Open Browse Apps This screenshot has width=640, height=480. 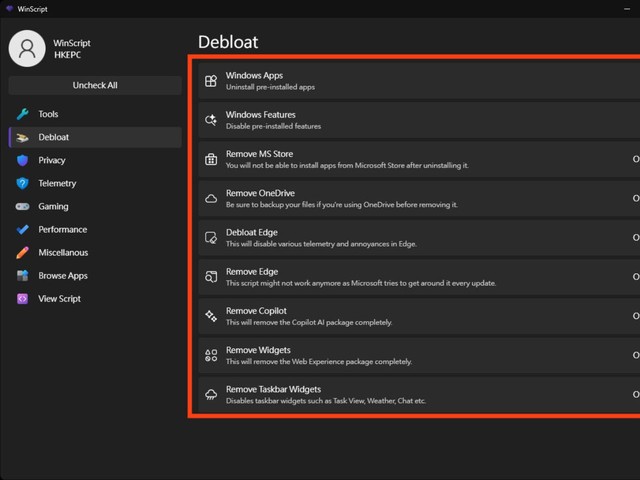pos(95,276)
